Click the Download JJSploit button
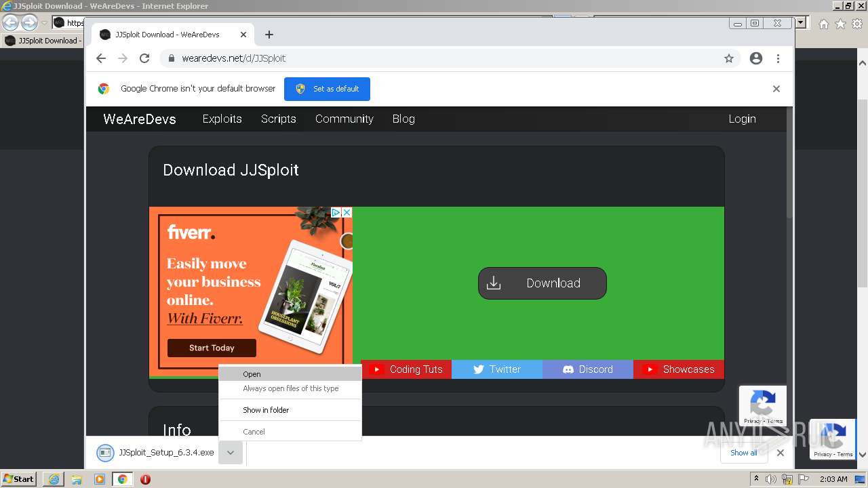Image resolution: width=868 pixels, height=488 pixels. tap(542, 283)
